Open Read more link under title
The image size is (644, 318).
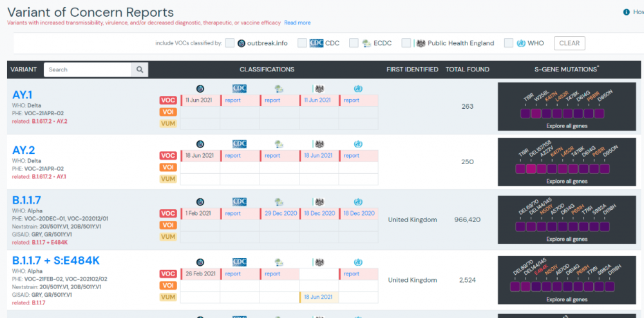[298, 23]
